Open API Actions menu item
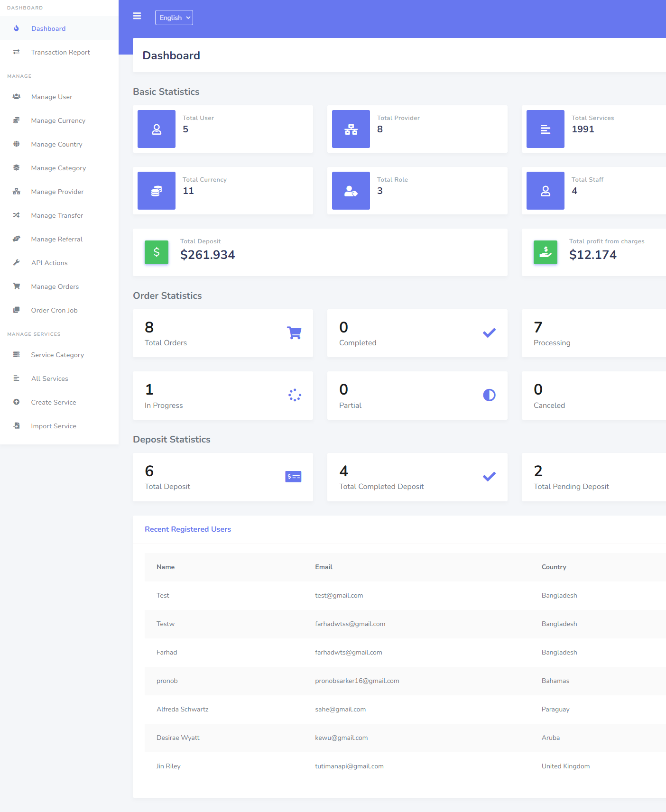This screenshot has height=812, width=666. [x=49, y=263]
